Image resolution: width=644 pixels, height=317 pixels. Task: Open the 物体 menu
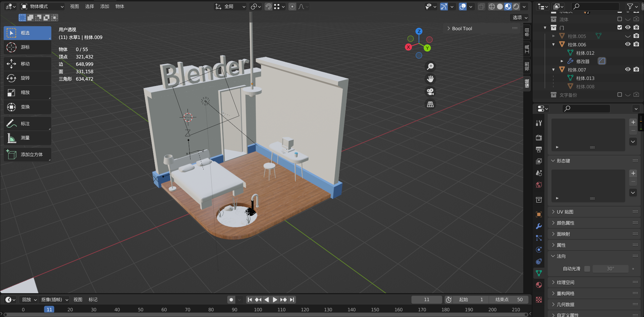120,6
